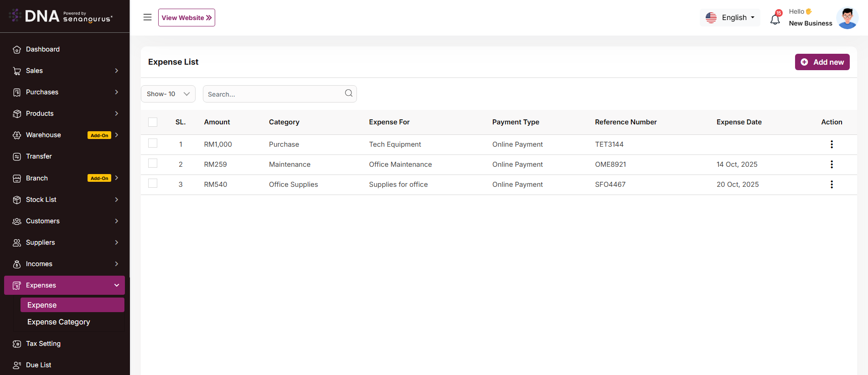Click the hamburger menu icon

[x=147, y=17]
